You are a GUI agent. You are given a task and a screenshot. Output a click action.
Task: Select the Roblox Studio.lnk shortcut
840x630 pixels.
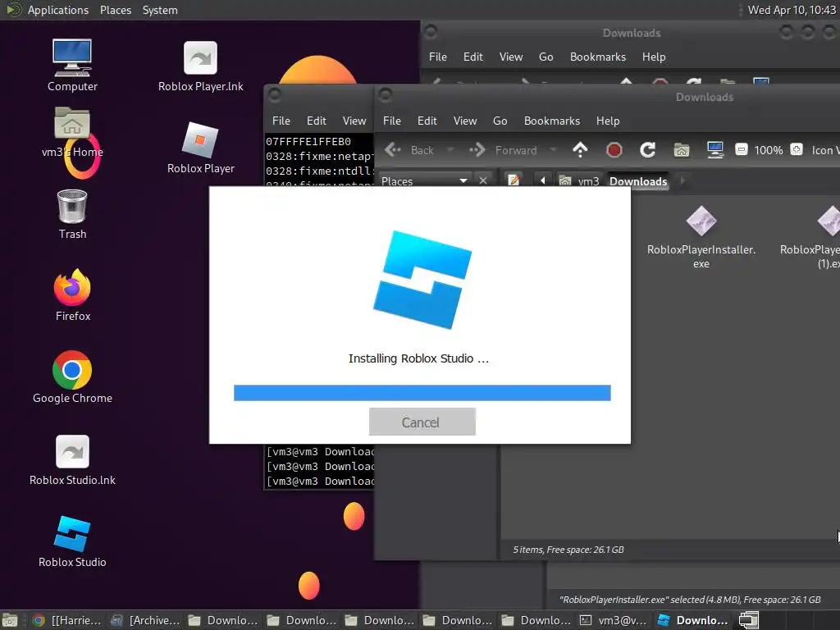(72, 459)
